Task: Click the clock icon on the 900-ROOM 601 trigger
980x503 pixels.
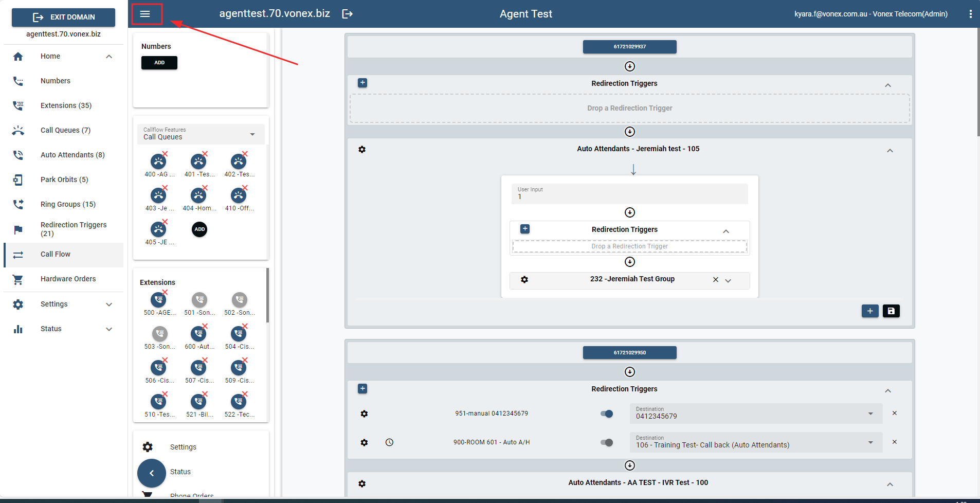Action: coord(389,442)
